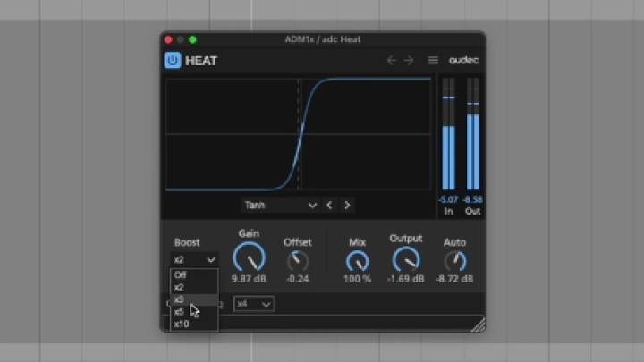Viewport: 644px width, 362px height.
Task: Select the previous curve type arrow
Action: click(x=329, y=206)
